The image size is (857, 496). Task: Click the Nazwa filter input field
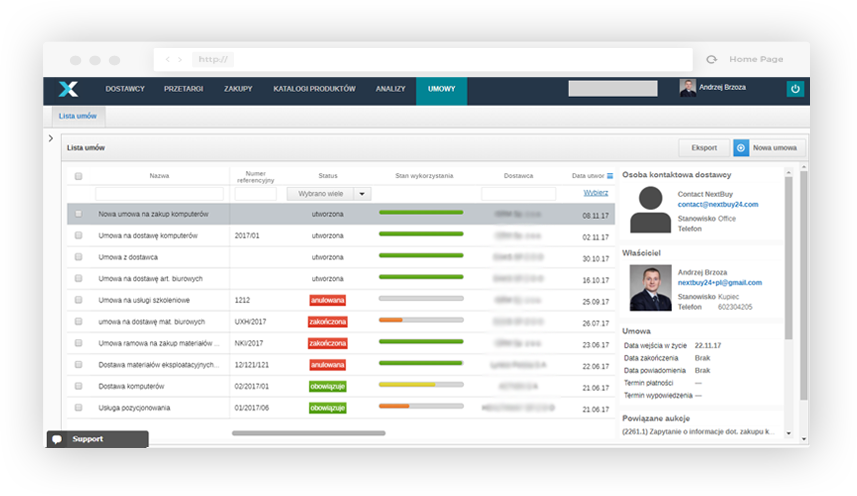click(159, 194)
